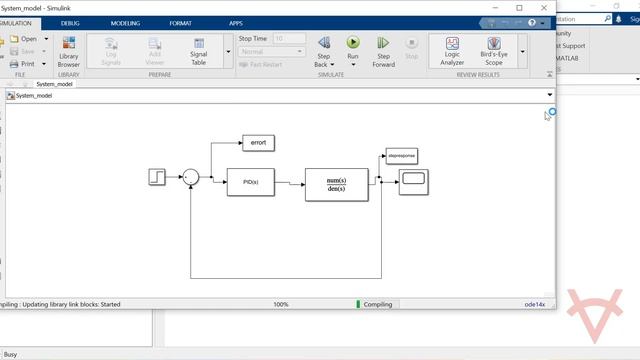Open the breadcrumb bar dropdown arrow
The height and width of the screenshot is (360, 640).
pos(550,95)
